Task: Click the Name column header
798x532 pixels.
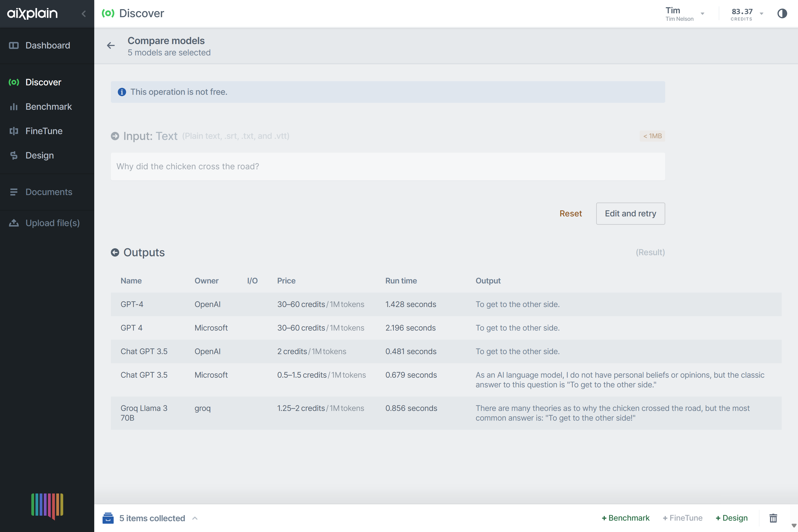Action: tap(131, 281)
